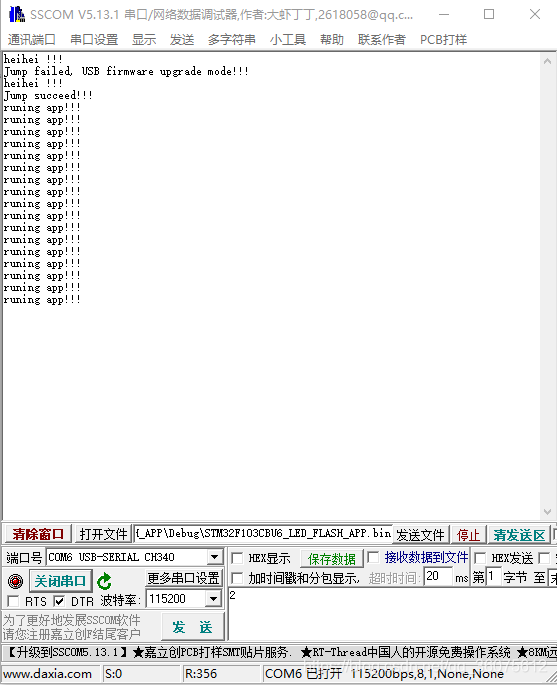Expand the COM port dropdown
557x685 pixels.
[x=214, y=557]
